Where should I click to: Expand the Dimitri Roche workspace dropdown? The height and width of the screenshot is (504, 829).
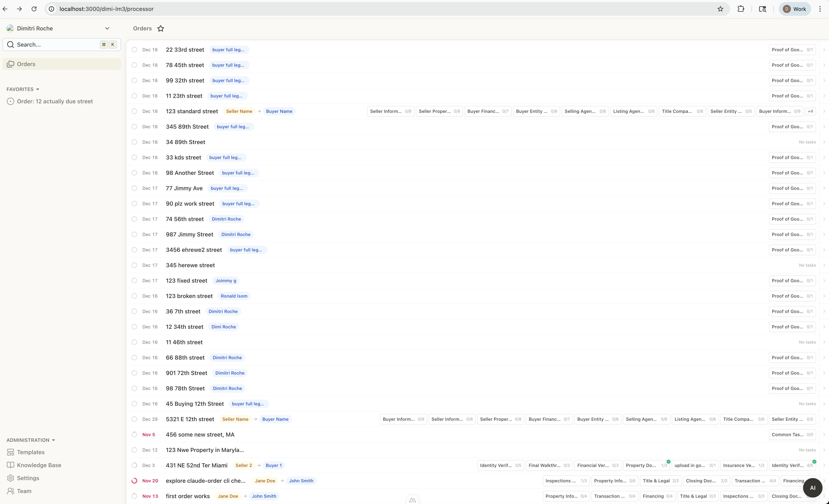pos(107,29)
